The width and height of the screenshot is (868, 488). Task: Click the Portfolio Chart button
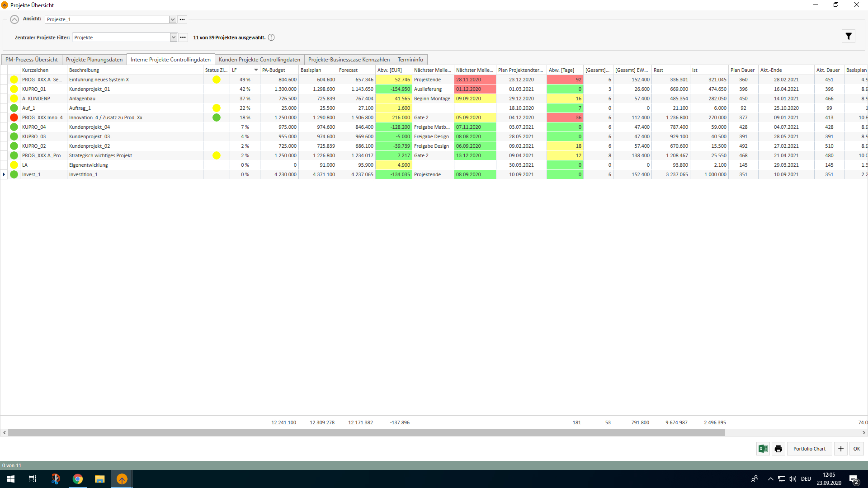click(809, 449)
